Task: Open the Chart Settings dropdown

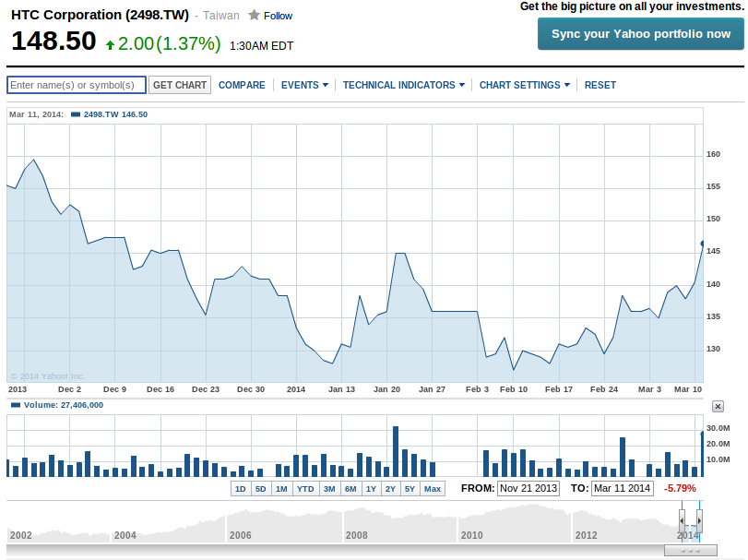Action: tap(524, 85)
